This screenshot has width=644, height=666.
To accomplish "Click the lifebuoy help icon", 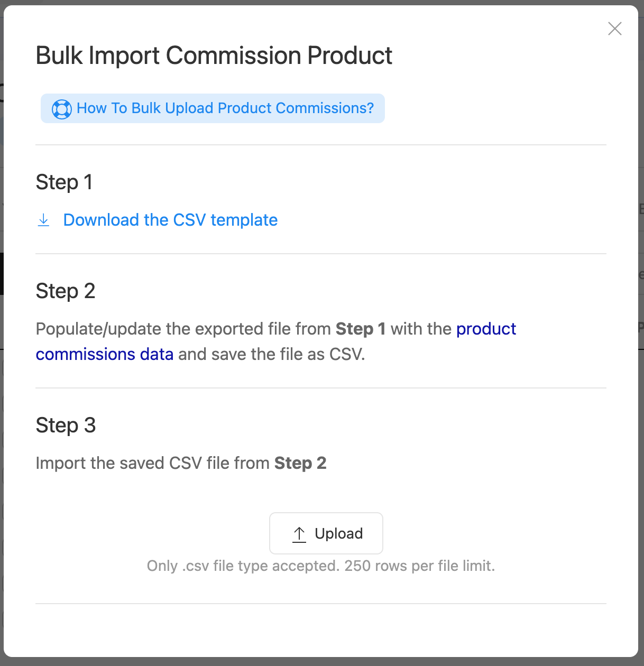I will click(x=61, y=109).
